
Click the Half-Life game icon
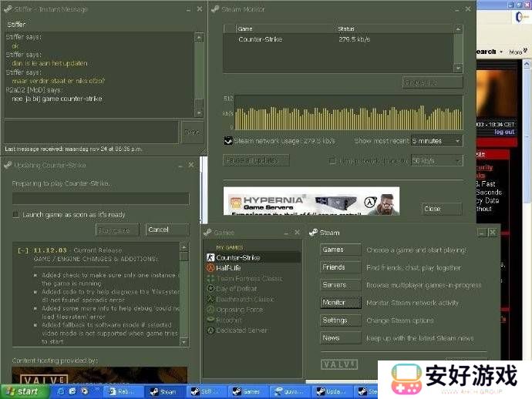click(210, 268)
